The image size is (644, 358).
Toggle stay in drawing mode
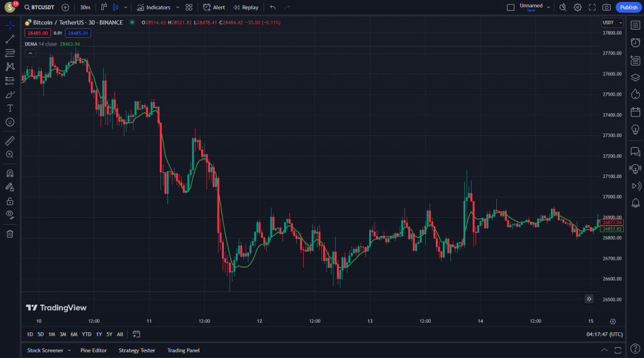[10, 187]
